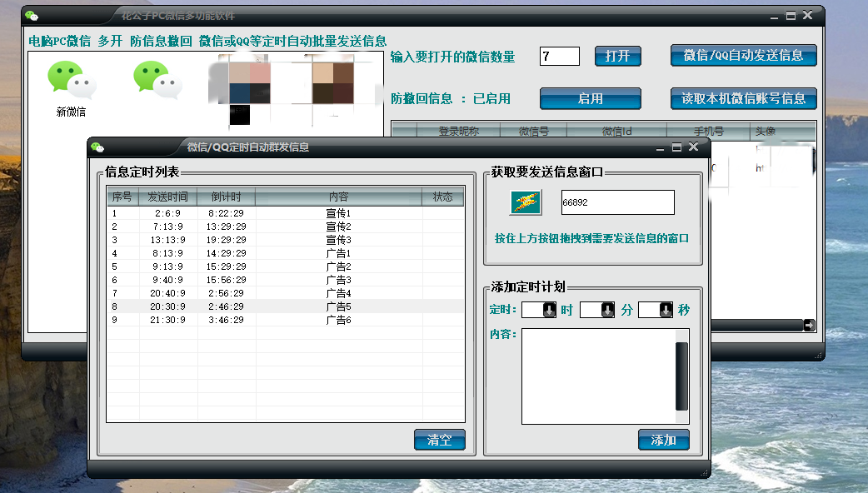Click the 启用 button
The image size is (868, 493).
pyautogui.click(x=590, y=98)
